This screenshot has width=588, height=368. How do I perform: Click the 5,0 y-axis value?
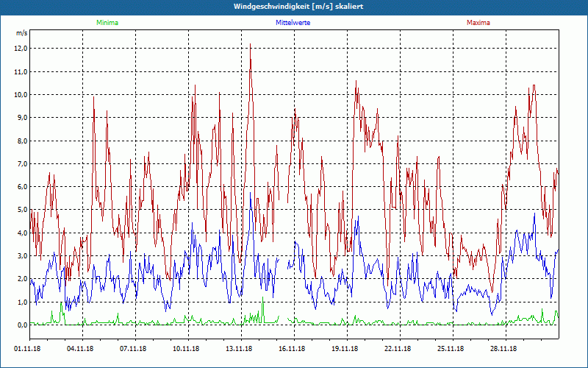[x=23, y=210]
